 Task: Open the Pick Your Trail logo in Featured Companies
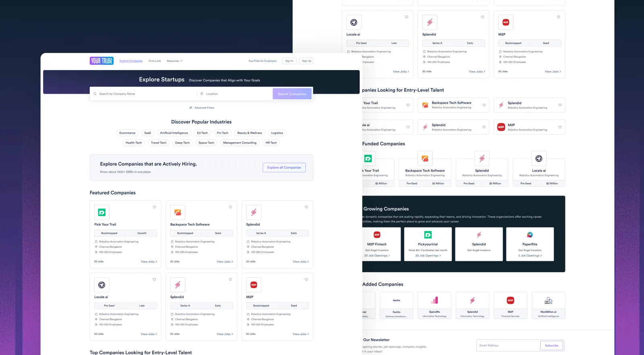(x=102, y=212)
